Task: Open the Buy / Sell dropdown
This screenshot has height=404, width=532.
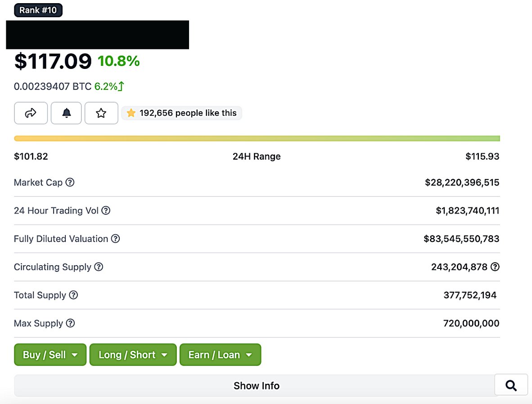Action: point(50,354)
